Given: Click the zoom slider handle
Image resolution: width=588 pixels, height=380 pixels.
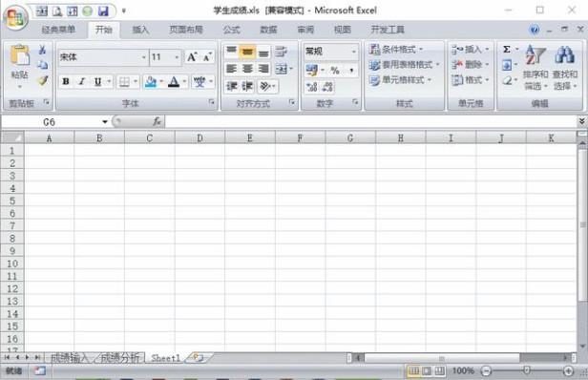Looking at the screenshot, I should tap(527, 370).
